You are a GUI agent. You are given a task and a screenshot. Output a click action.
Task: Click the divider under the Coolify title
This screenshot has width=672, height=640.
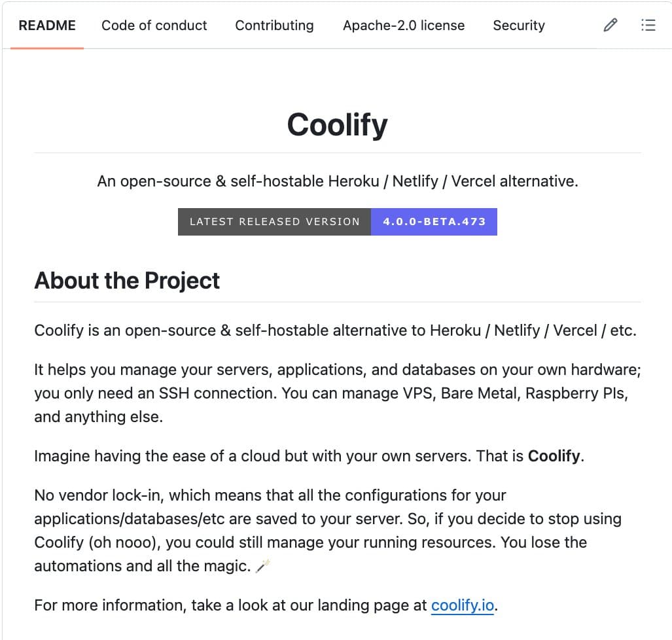point(337,153)
